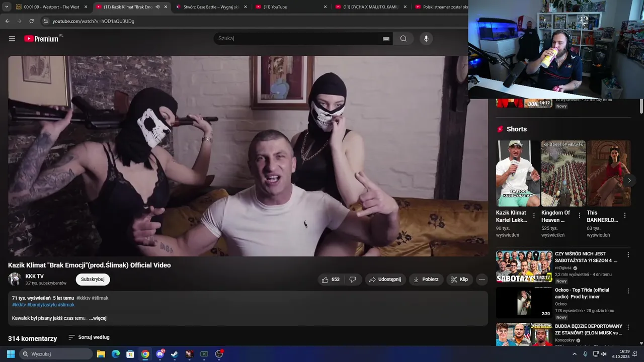Download video with Pobierz button
The image size is (644, 362).
click(426, 280)
